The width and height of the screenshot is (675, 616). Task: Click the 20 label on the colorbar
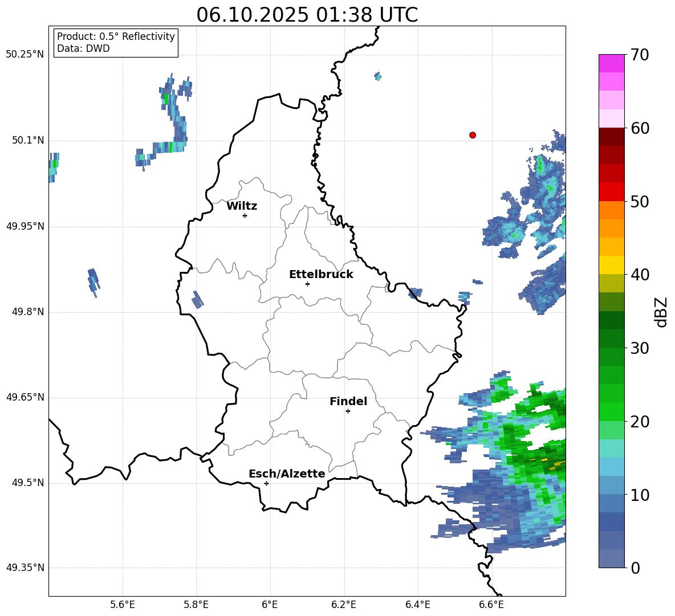pyautogui.click(x=640, y=422)
